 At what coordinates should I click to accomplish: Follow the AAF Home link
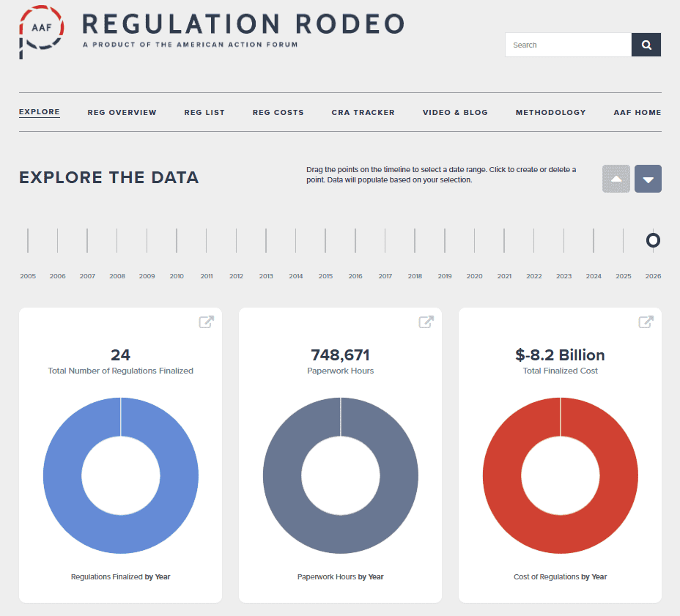[637, 112]
